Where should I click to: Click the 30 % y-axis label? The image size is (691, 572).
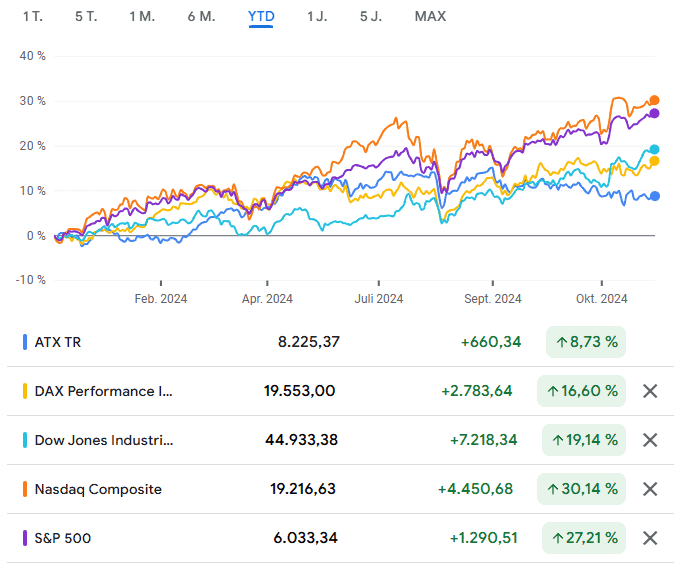[33, 101]
